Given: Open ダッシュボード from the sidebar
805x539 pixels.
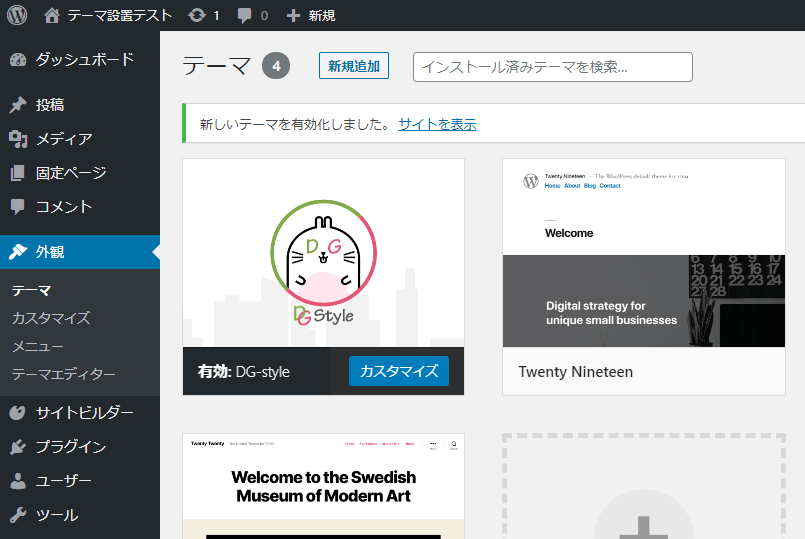Looking at the screenshot, I should [84, 59].
